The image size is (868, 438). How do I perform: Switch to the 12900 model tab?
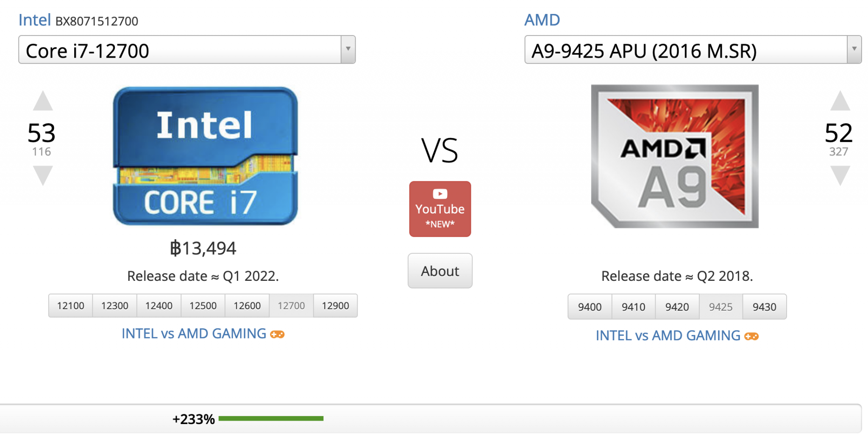tap(335, 306)
